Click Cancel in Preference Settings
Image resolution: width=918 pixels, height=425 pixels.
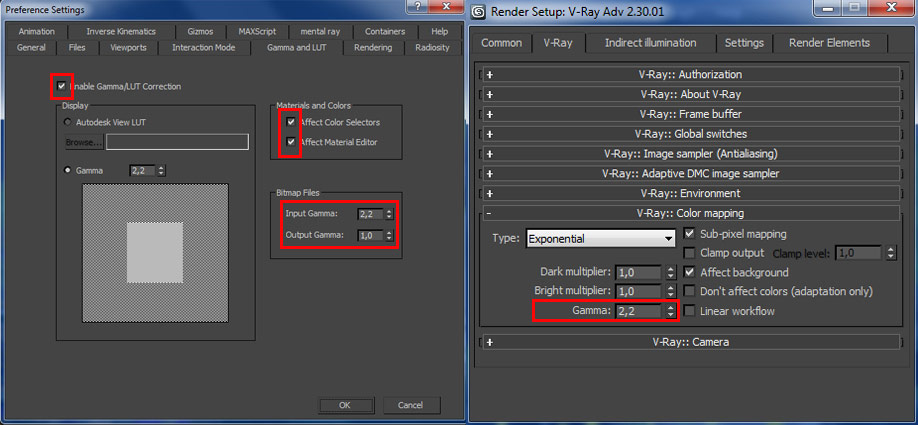(x=410, y=405)
